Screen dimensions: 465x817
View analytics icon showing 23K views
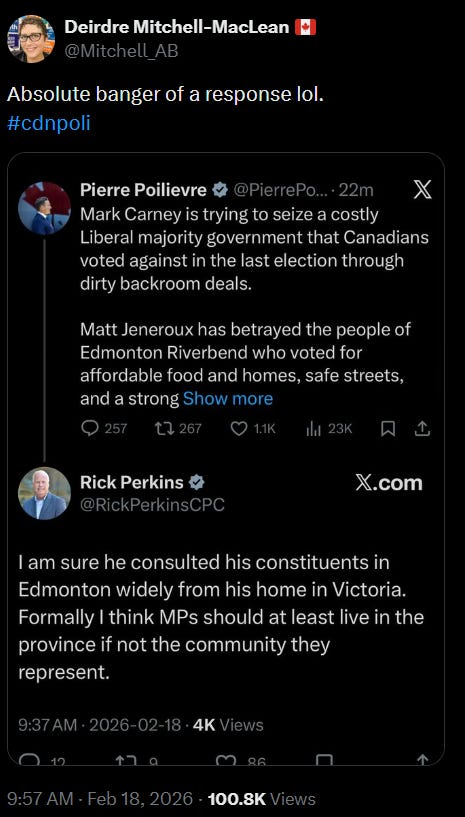tap(313, 428)
